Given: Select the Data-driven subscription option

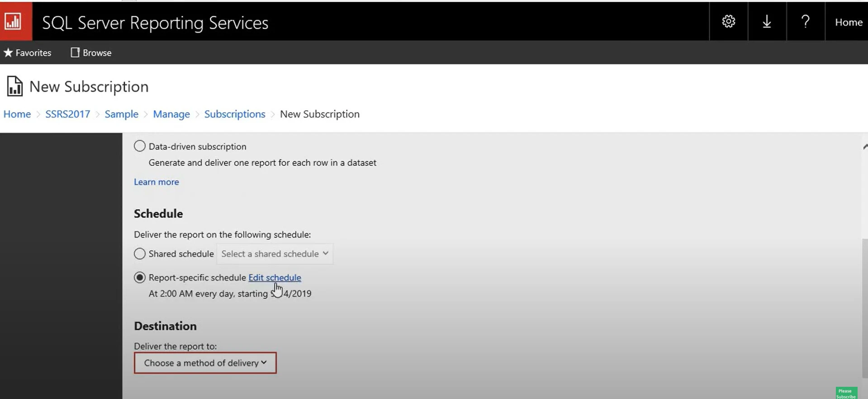Looking at the screenshot, I should 140,146.
